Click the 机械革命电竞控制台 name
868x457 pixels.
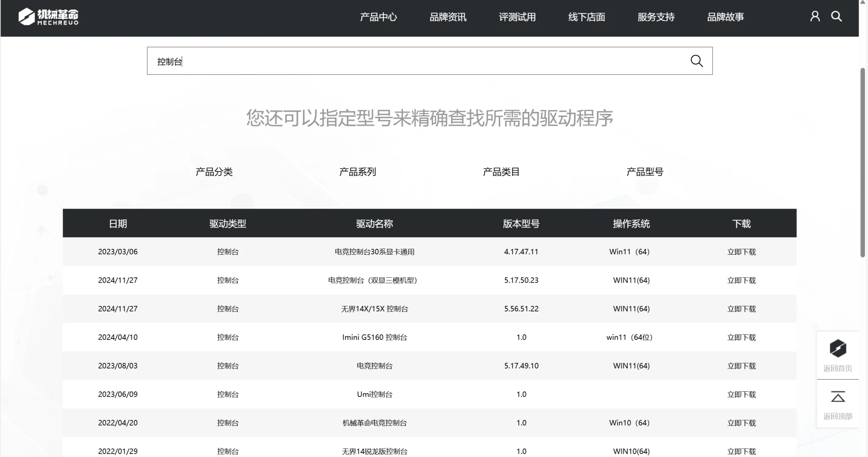click(x=375, y=423)
